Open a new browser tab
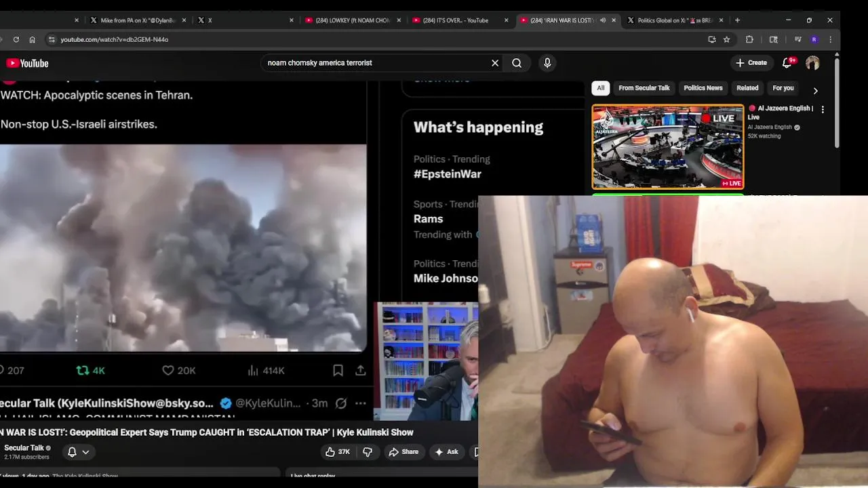Viewport: 868px width, 488px height. pyautogui.click(x=737, y=20)
